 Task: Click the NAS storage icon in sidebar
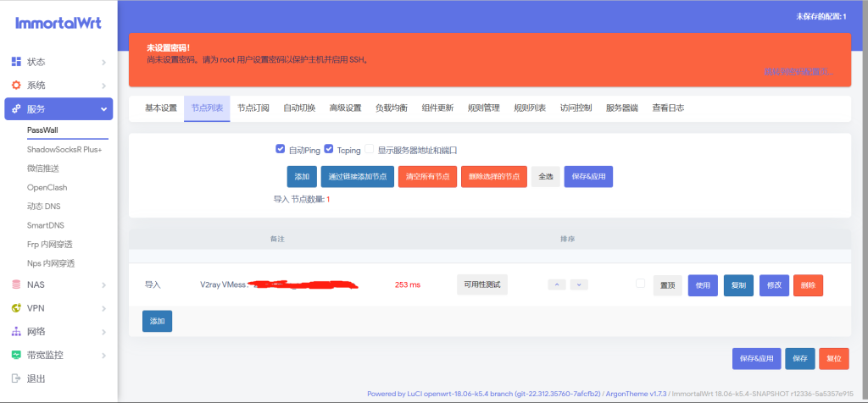(16, 284)
